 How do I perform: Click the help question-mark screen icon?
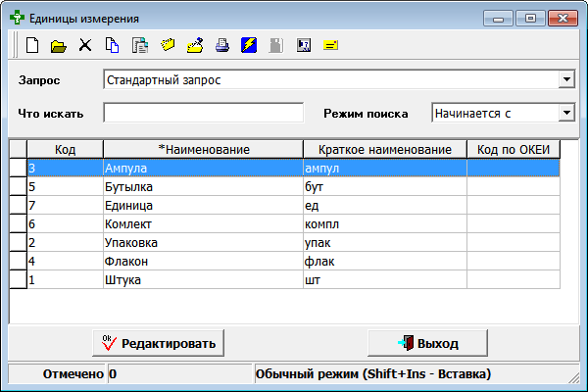tap(304, 45)
